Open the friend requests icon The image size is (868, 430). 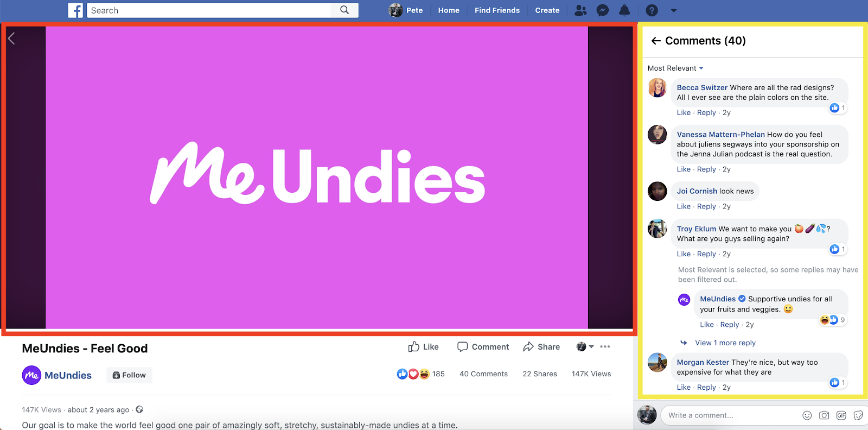point(580,10)
